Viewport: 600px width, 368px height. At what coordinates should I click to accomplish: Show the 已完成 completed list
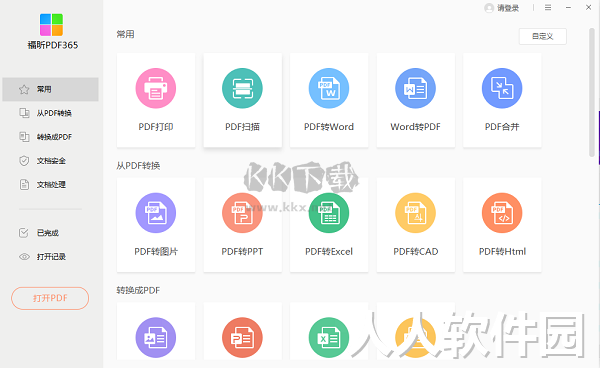click(x=51, y=233)
